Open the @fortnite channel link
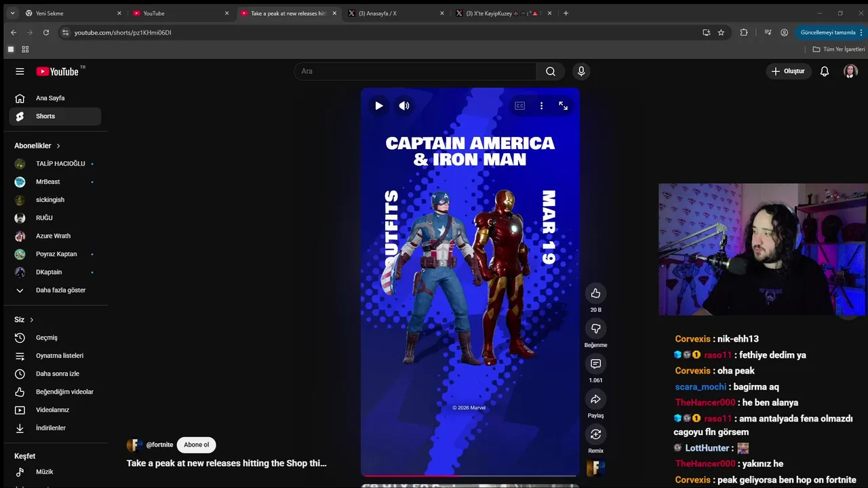Viewport: 868px width, 488px height. [x=160, y=445]
